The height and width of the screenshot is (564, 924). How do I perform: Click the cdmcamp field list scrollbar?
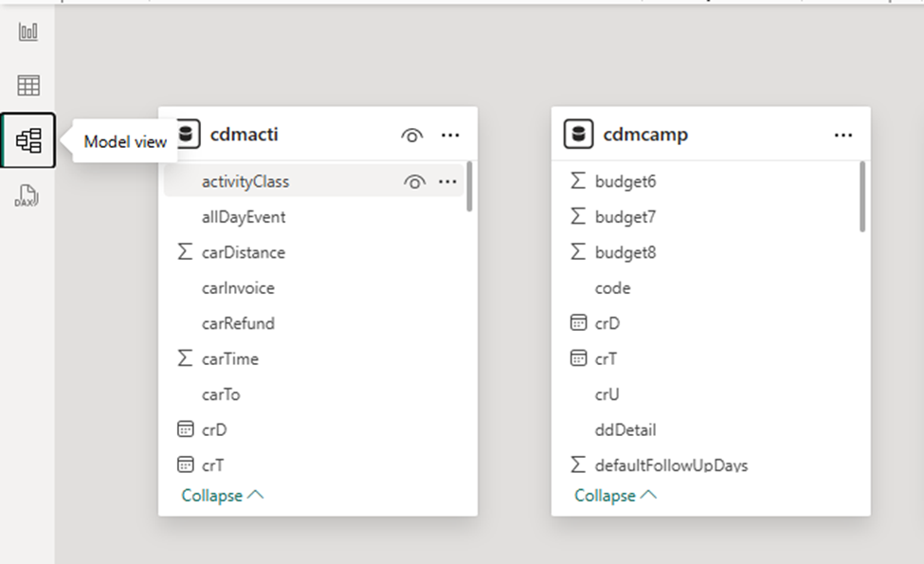(862, 197)
